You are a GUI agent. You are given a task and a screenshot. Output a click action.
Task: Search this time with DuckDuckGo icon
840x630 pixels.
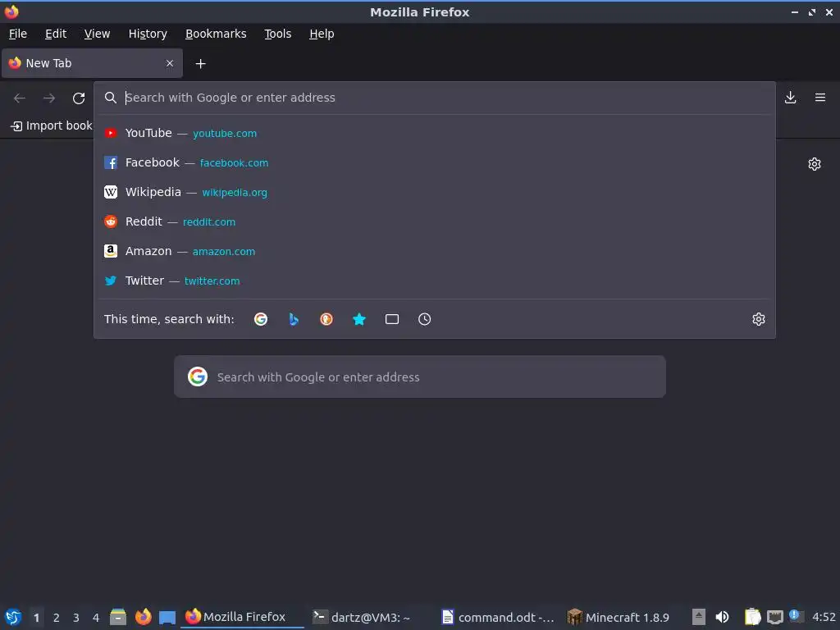pos(326,319)
